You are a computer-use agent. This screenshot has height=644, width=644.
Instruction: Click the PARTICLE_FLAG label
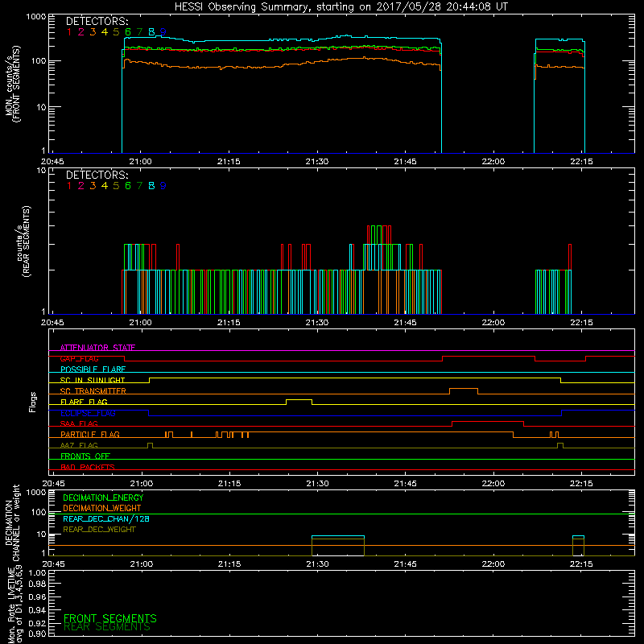(x=90, y=435)
